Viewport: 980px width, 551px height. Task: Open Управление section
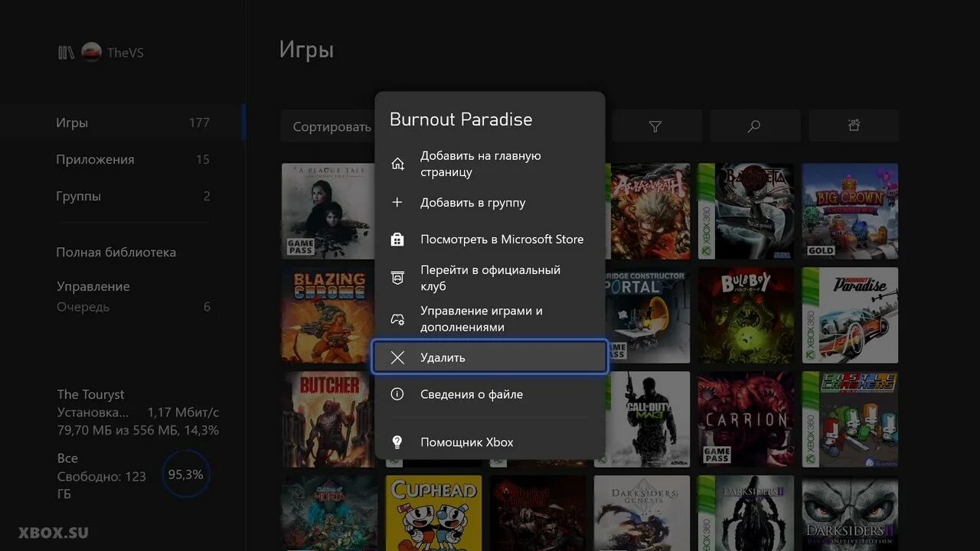[93, 286]
